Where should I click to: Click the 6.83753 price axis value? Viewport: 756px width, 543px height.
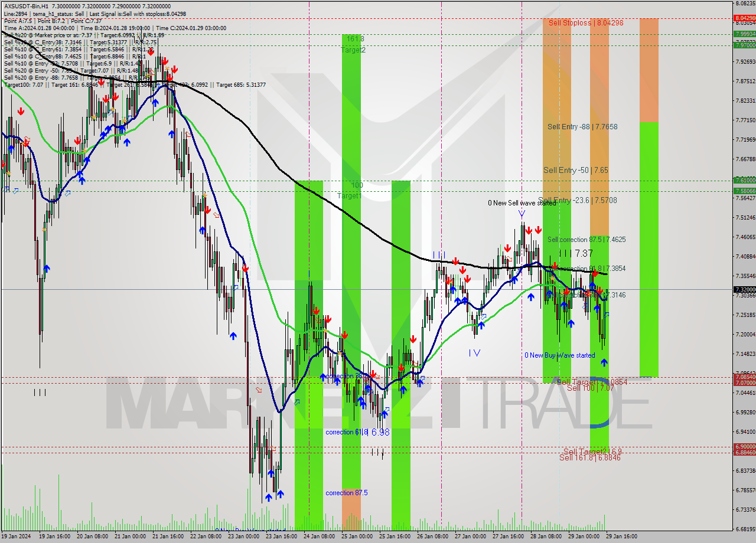pyautogui.click(x=745, y=470)
